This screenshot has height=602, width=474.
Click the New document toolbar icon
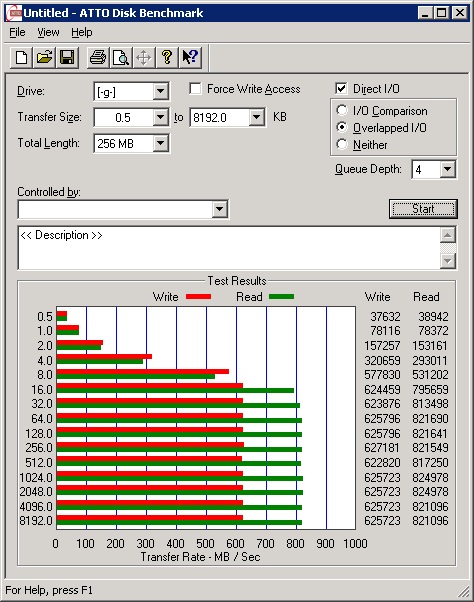21,58
